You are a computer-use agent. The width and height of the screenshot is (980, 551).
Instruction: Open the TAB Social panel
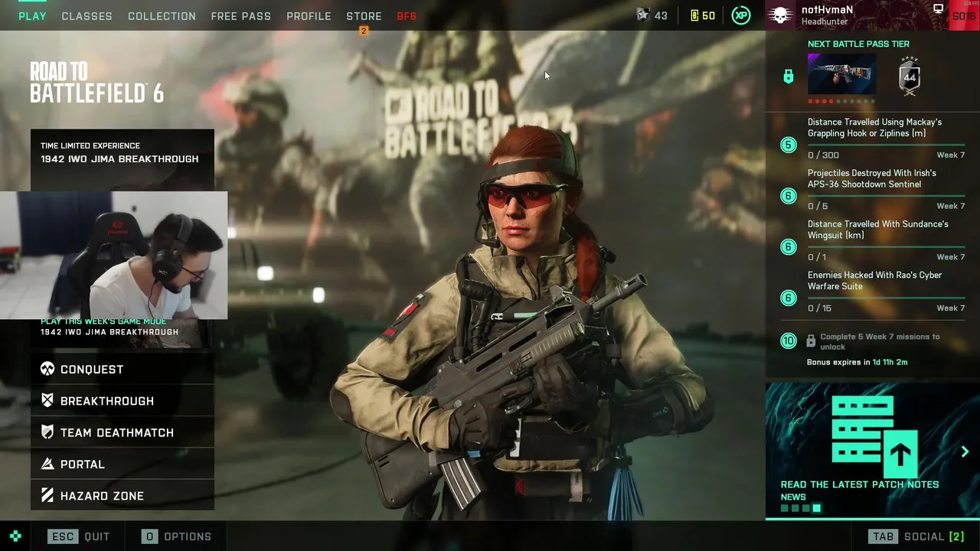point(916,536)
